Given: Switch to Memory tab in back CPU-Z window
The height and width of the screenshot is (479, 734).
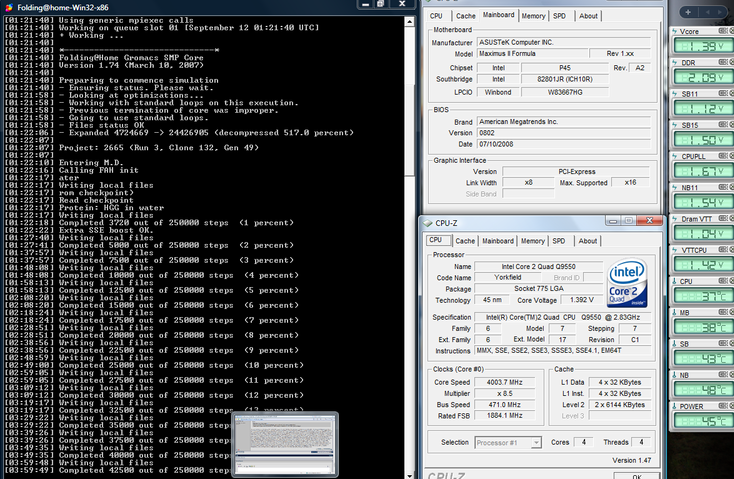Looking at the screenshot, I should point(533,16).
